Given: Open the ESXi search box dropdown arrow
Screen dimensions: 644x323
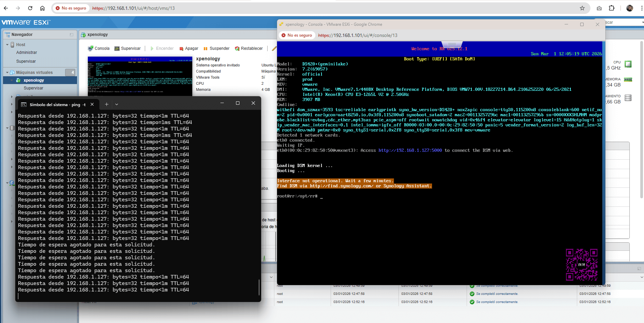Looking at the screenshot, I should tap(643, 22).
